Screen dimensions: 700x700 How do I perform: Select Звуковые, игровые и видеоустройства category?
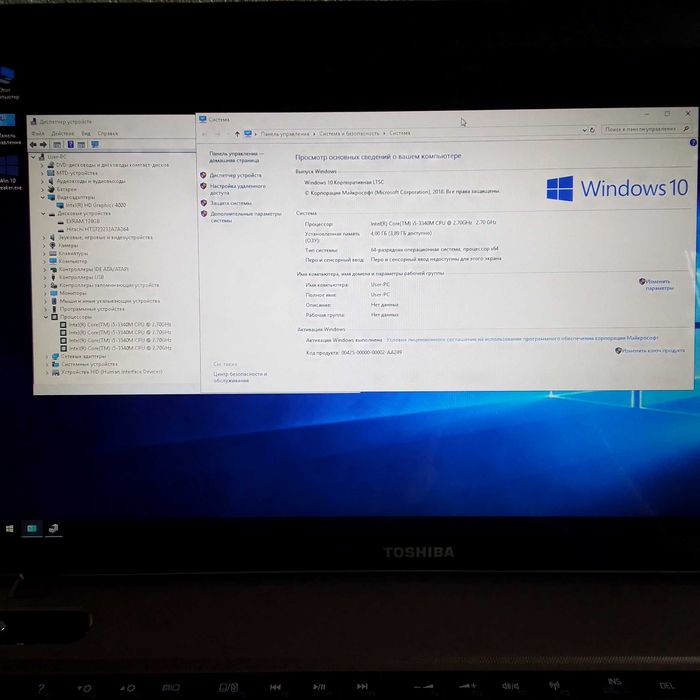pyautogui.click(x=105, y=237)
